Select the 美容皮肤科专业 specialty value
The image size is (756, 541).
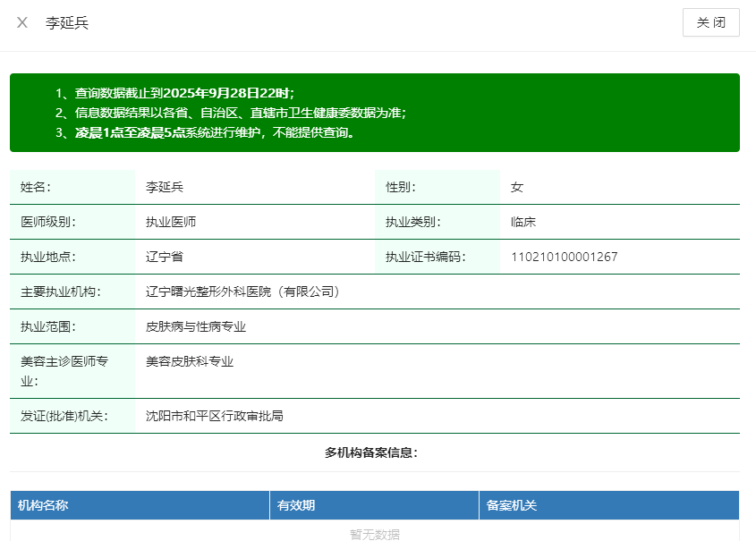point(190,361)
